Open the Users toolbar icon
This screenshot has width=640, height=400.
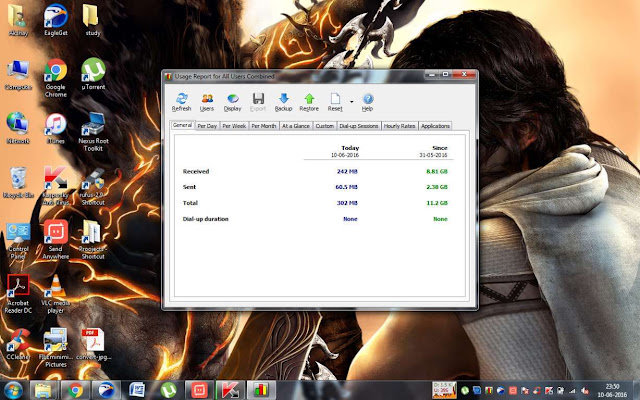(x=207, y=102)
